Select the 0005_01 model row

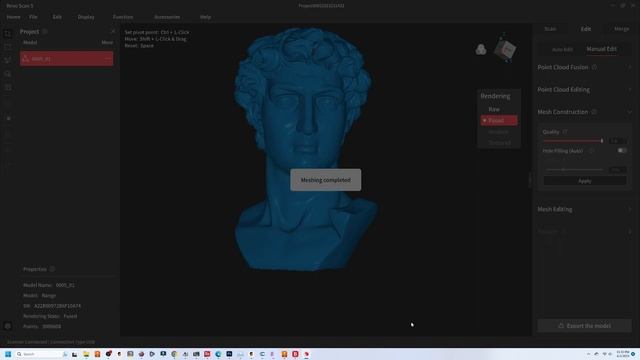67,59
